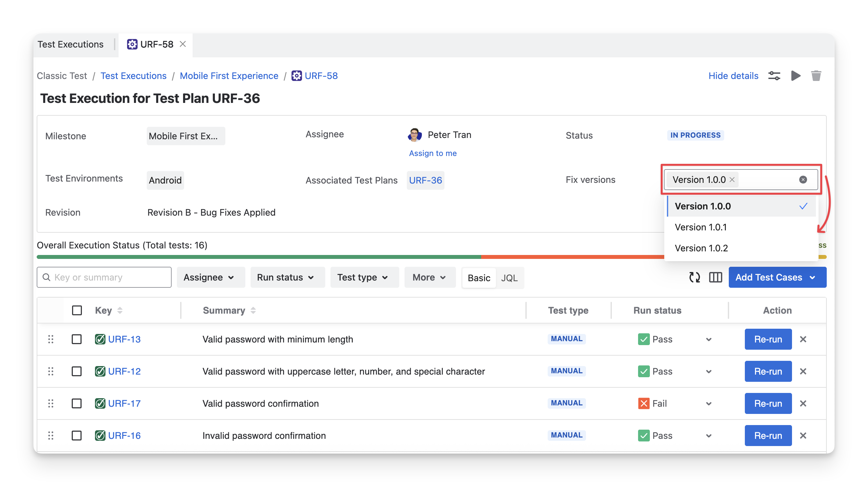Clear all fix versions with the circle X icon
This screenshot has height=487, width=868.
(x=803, y=180)
